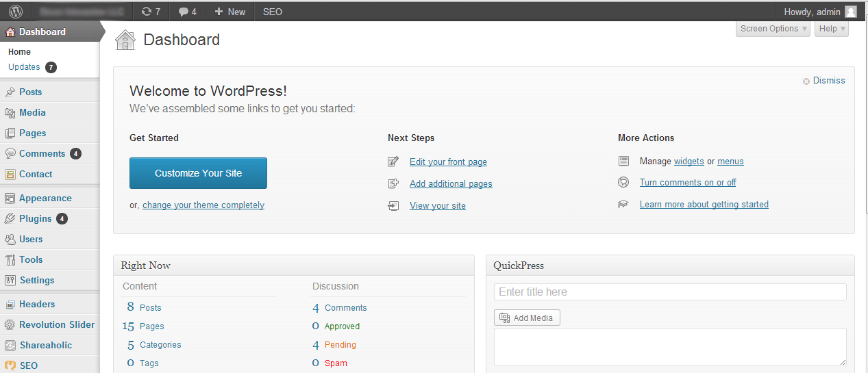This screenshot has width=868, height=373.
Task: Open Turn comments on or off link
Action: point(688,183)
